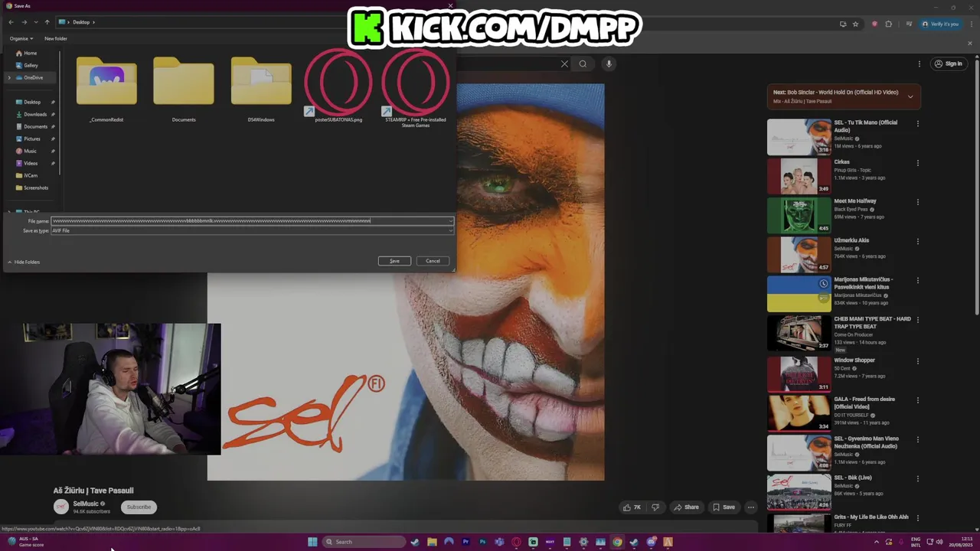980x551 pixels.
Task: Open more options for Cirkas video
Action: (918, 163)
